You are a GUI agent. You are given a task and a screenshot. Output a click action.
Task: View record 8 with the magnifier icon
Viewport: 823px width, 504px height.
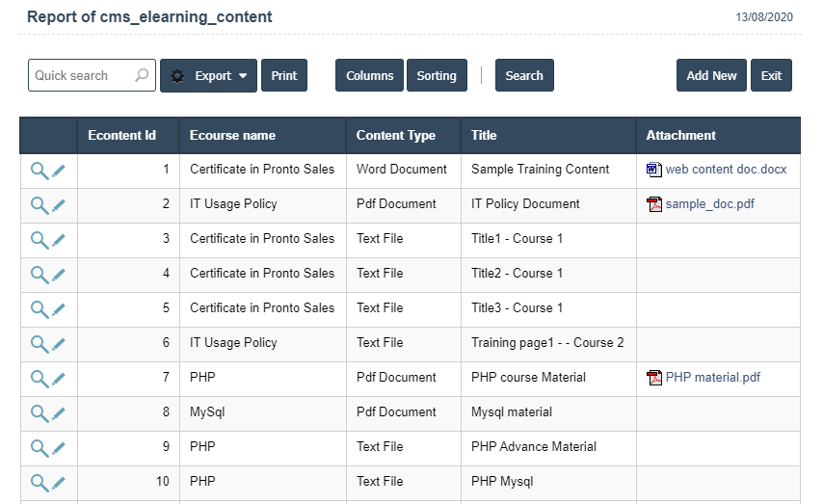[x=39, y=413]
